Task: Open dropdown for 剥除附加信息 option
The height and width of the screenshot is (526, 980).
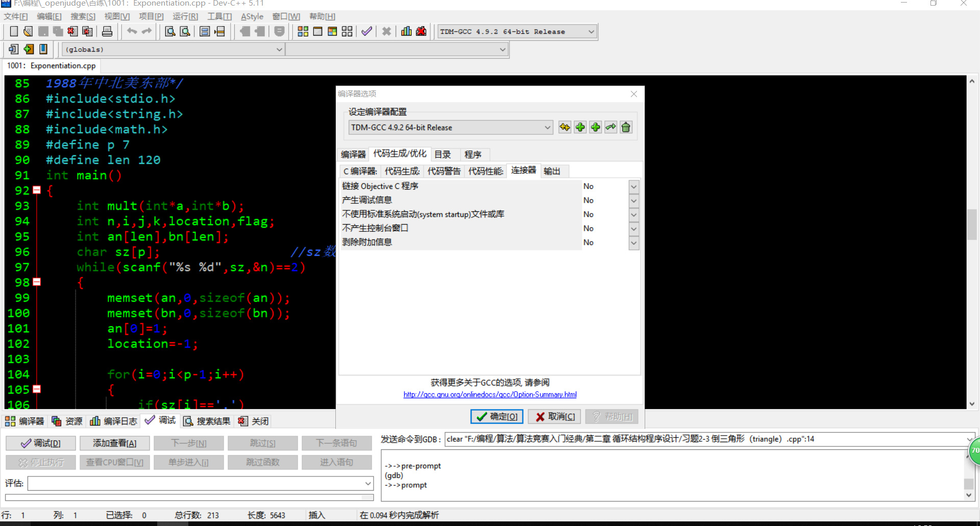Action: (x=633, y=243)
